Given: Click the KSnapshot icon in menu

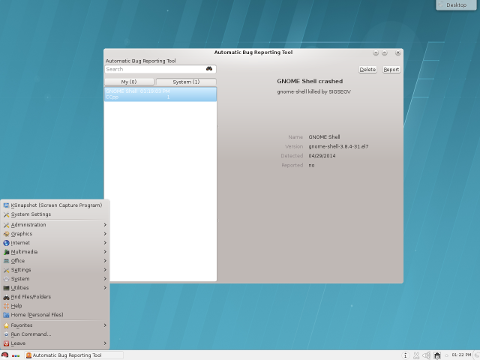Looking at the screenshot, I should (6, 205).
